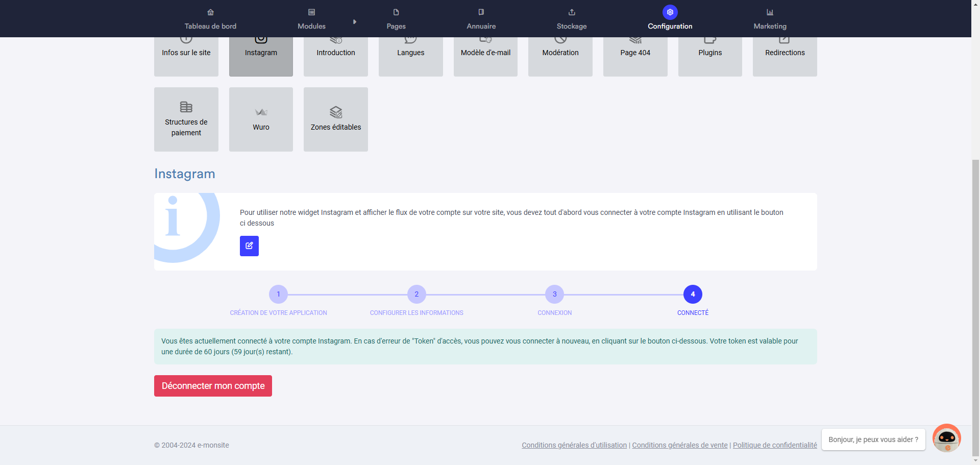Open the Plugins tile
The image size is (980, 465).
(x=710, y=56)
